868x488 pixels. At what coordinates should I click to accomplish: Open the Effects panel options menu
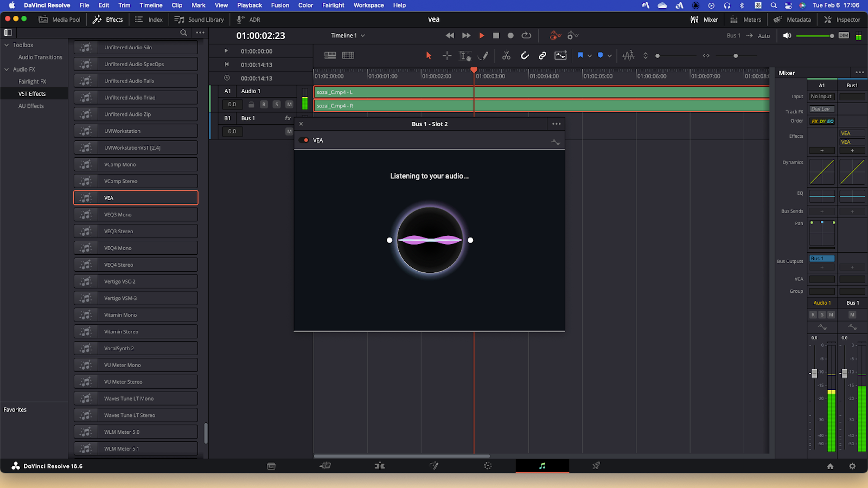pos(200,33)
